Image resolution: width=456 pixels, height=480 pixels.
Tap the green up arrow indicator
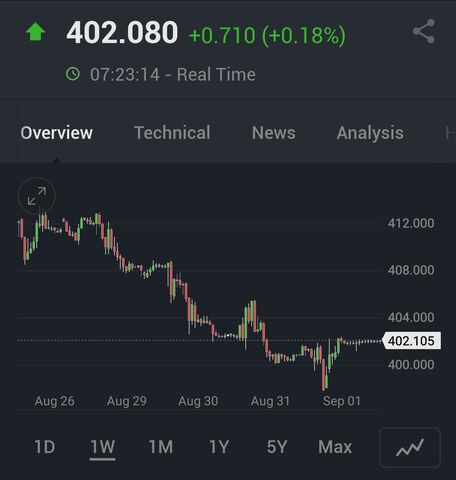(36, 32)
